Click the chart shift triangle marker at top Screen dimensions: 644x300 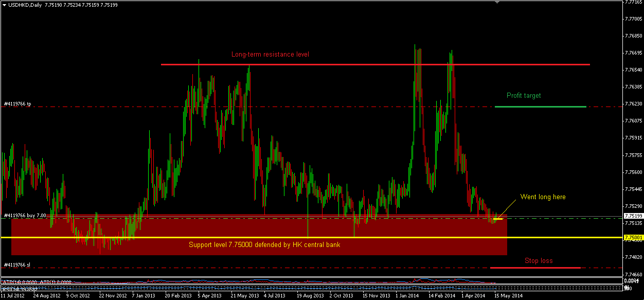pos(497,3)
